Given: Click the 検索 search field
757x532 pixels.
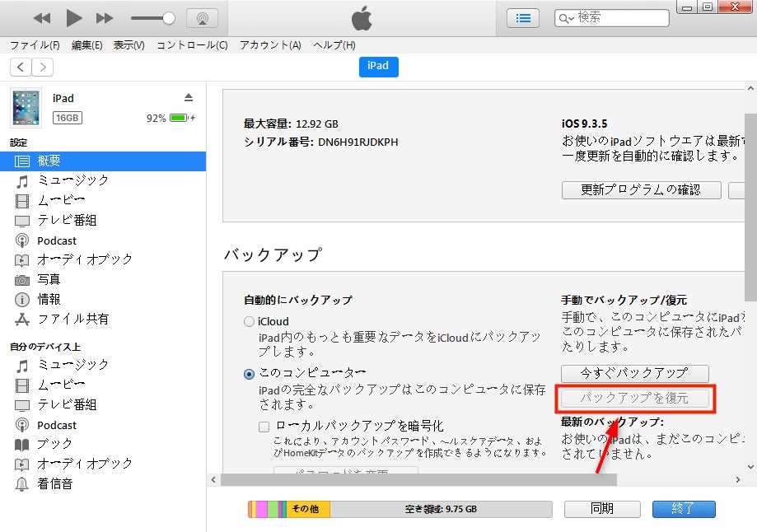Looking at the screenshot, I should coord(612,18).
